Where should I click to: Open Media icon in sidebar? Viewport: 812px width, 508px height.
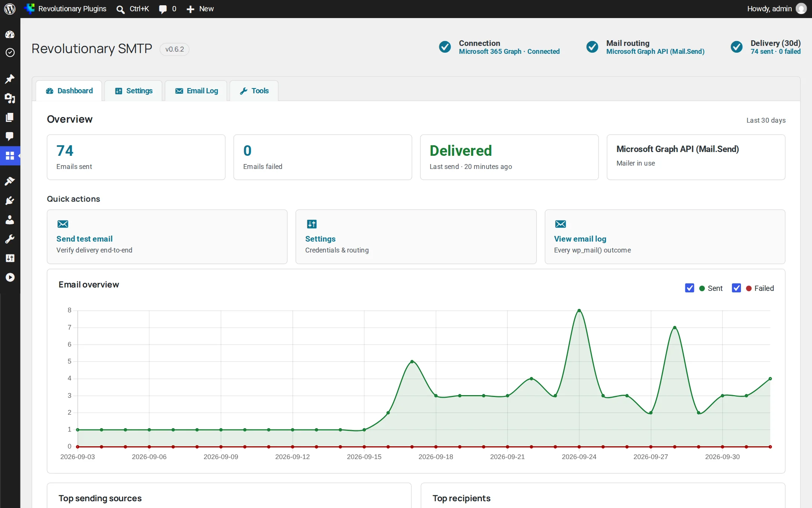[10, 98]
